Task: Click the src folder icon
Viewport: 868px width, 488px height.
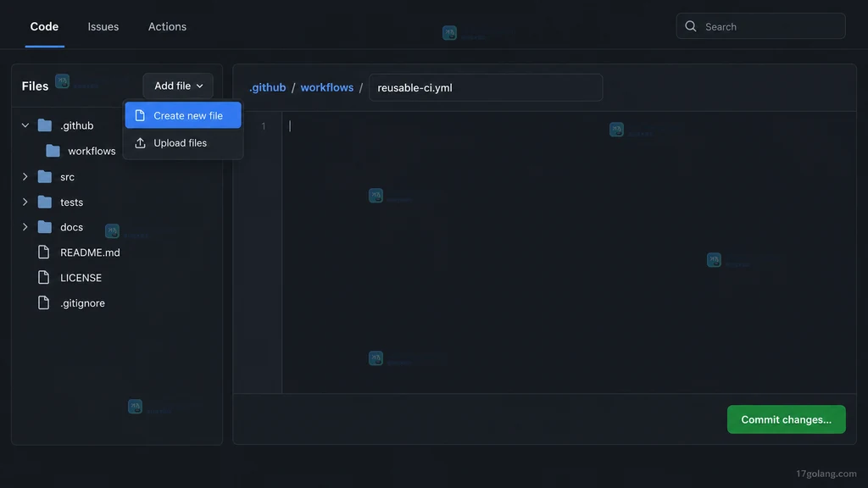Action: [x=45, y=176]
